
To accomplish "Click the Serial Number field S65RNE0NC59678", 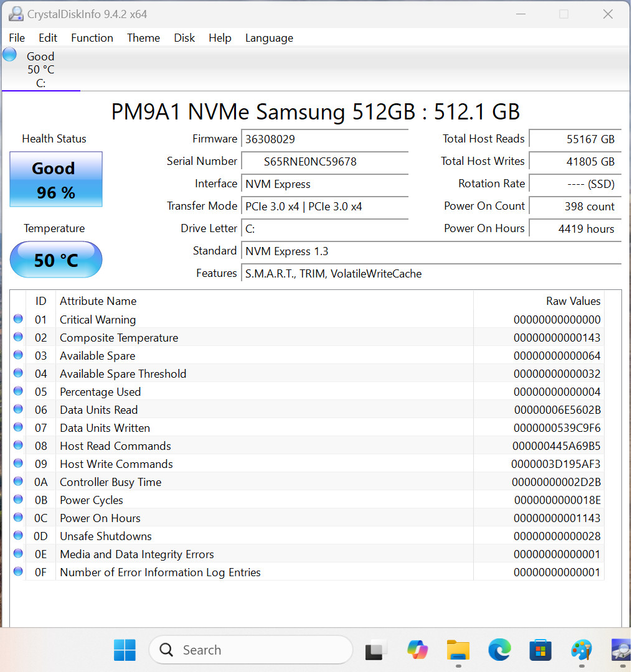I will click(324, 162).
